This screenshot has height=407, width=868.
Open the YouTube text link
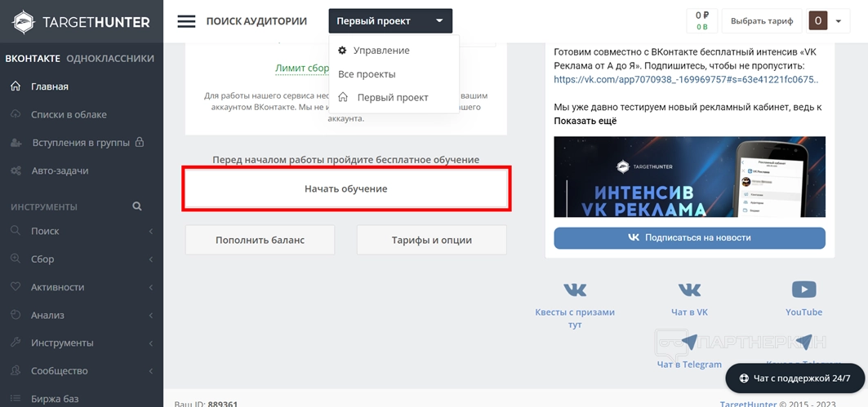(803, 312)
